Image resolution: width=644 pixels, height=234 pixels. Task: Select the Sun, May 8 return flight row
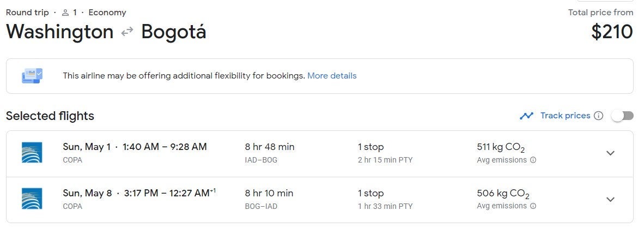point(320,200)
